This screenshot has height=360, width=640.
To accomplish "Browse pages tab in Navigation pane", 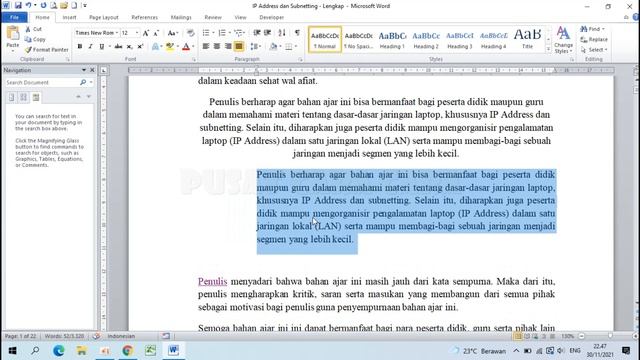I will (24, 97).
